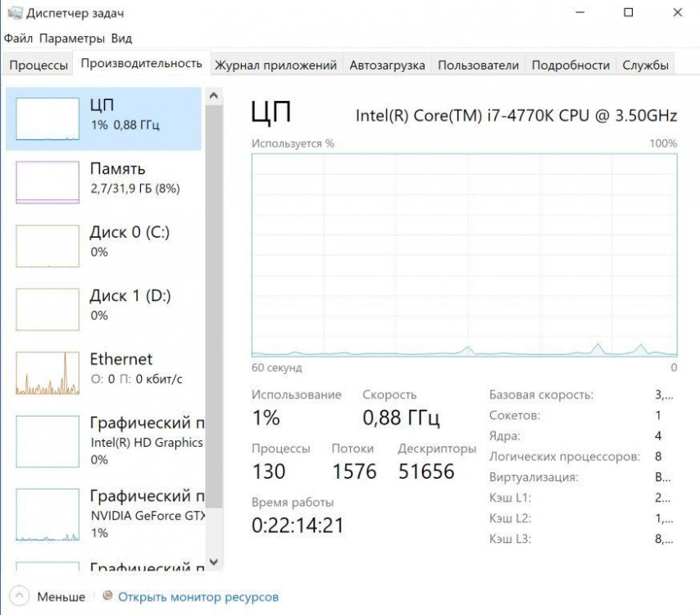Switch to the Службы tab
The image size is (700, 615).
pyautogui.click(x=645, y=66)
